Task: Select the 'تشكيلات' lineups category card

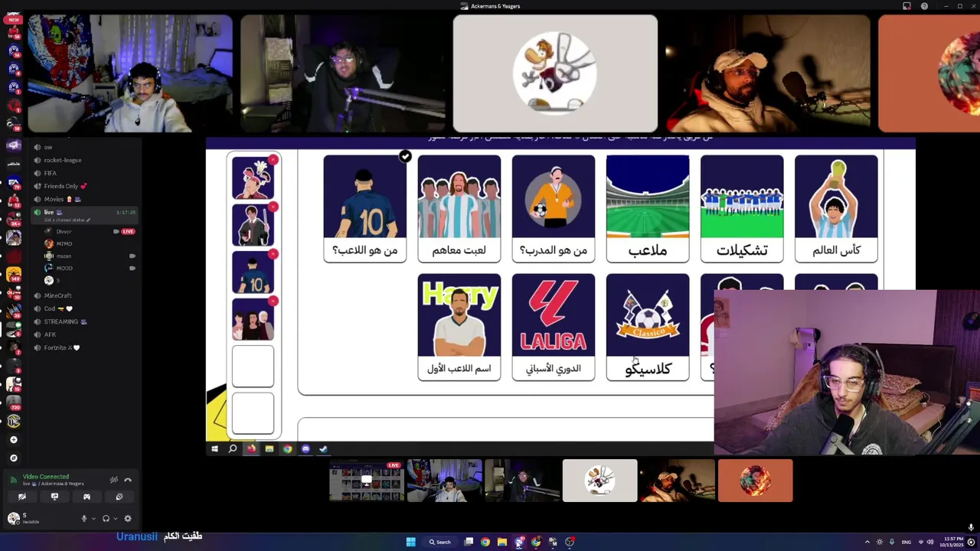Action: pyautogui.click(x=742, y=209)
